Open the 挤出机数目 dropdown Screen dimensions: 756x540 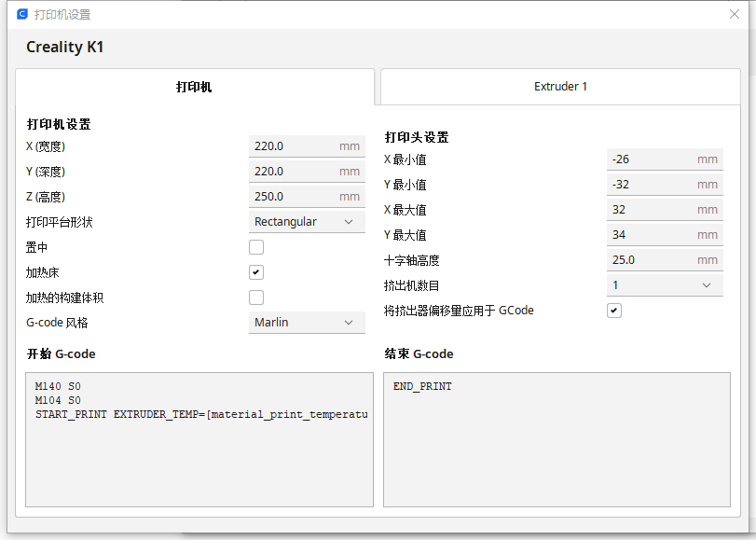coord(665,285)
